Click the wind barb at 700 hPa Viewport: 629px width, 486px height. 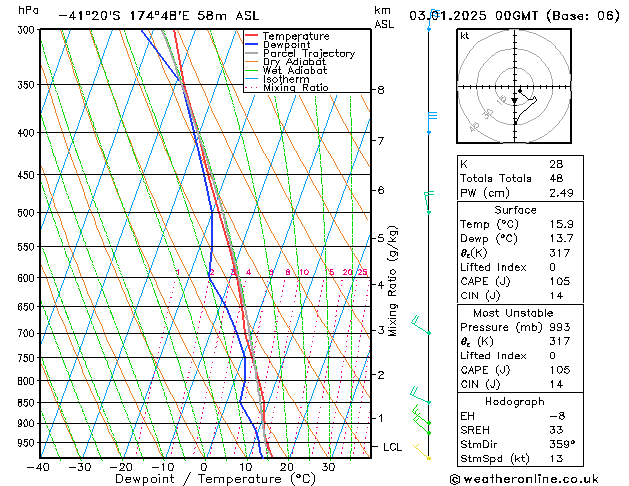tap(420, 325)
